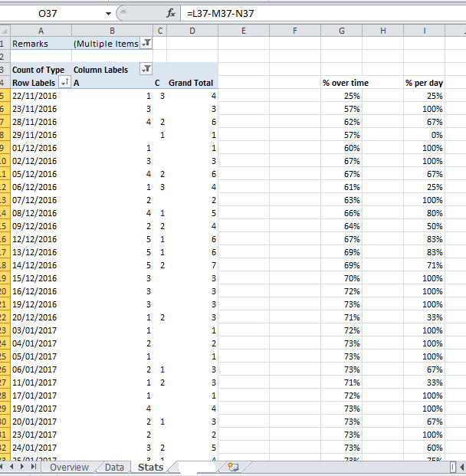Open the Remarks (Multiple Items) filter dropdown
Viewport: 466px width, 476px height.
pyautogui.click(x=146, y=44)
